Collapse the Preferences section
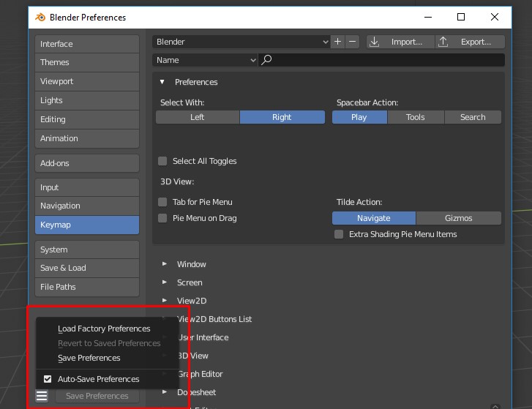The width and height of the screenshot is (532, 409). [x=162, y=82]
